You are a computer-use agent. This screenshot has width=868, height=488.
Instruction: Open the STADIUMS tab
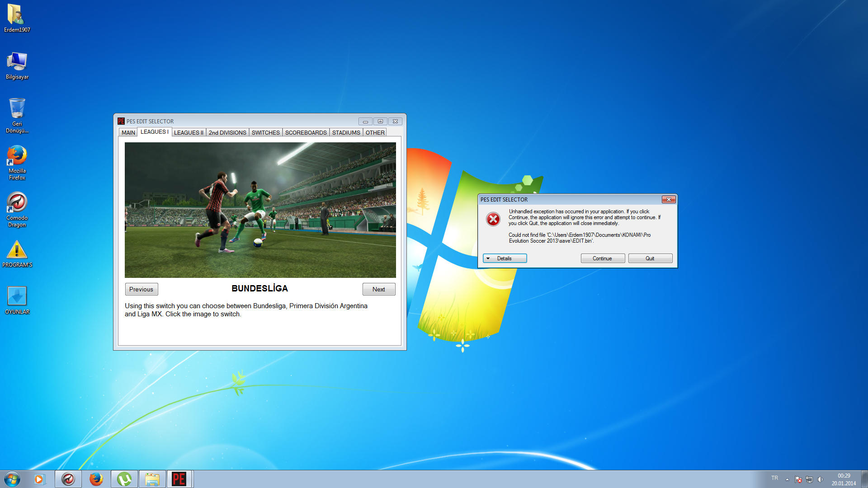point(346,132)
